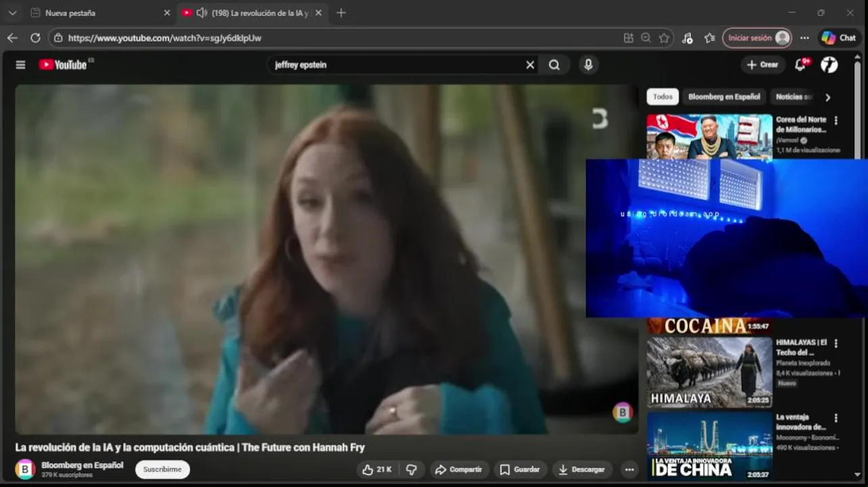Go to YouTube home via logo
Image resolution: width=868 pixels, height=487 pixels.
coord(63,65)
